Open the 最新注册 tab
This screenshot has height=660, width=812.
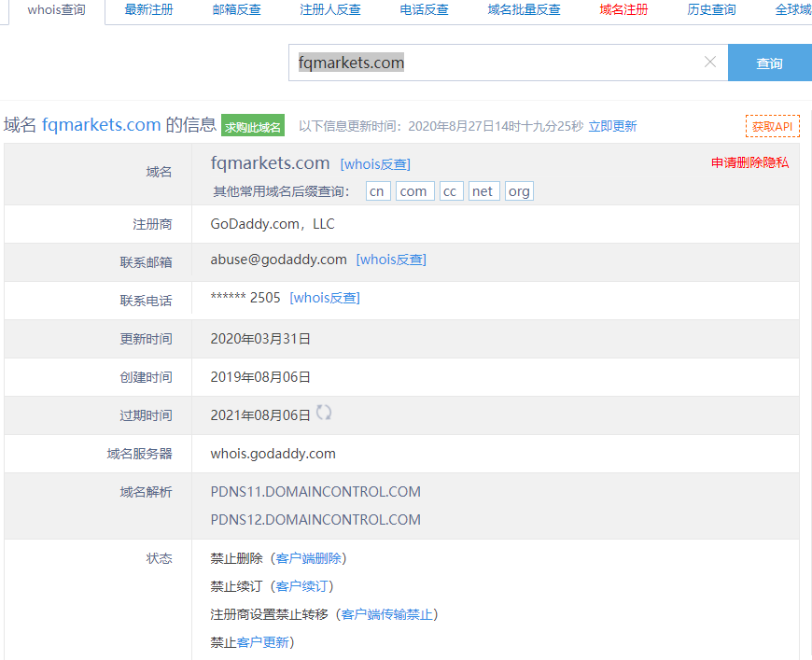point(149,10)
